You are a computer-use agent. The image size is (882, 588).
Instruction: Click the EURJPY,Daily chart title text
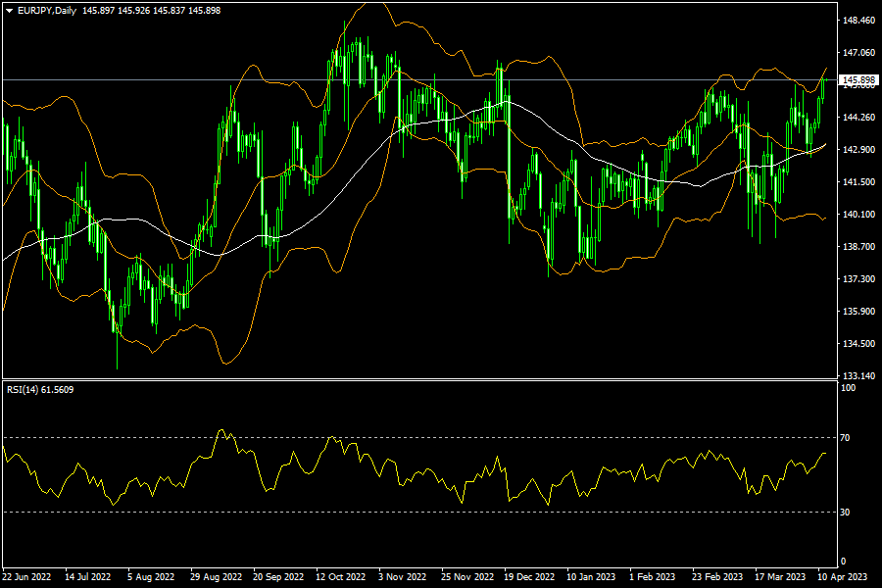click(47, 11)
